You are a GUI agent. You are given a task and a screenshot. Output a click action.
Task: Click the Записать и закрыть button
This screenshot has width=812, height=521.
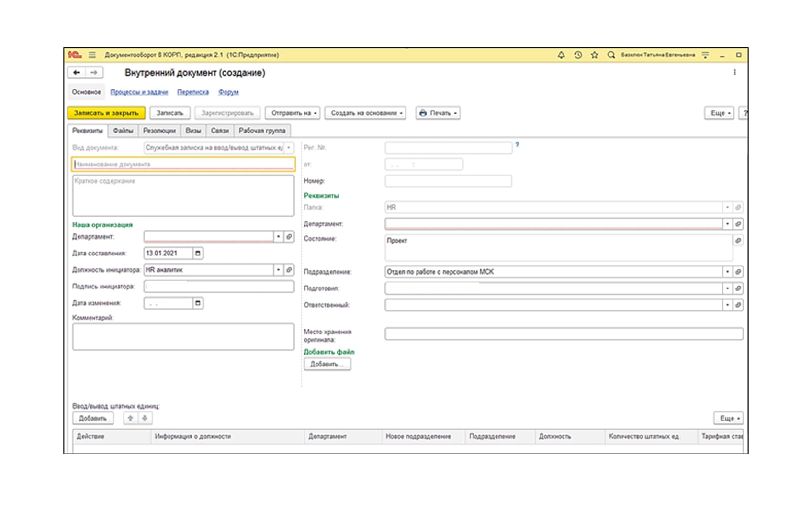pos(106,113)
